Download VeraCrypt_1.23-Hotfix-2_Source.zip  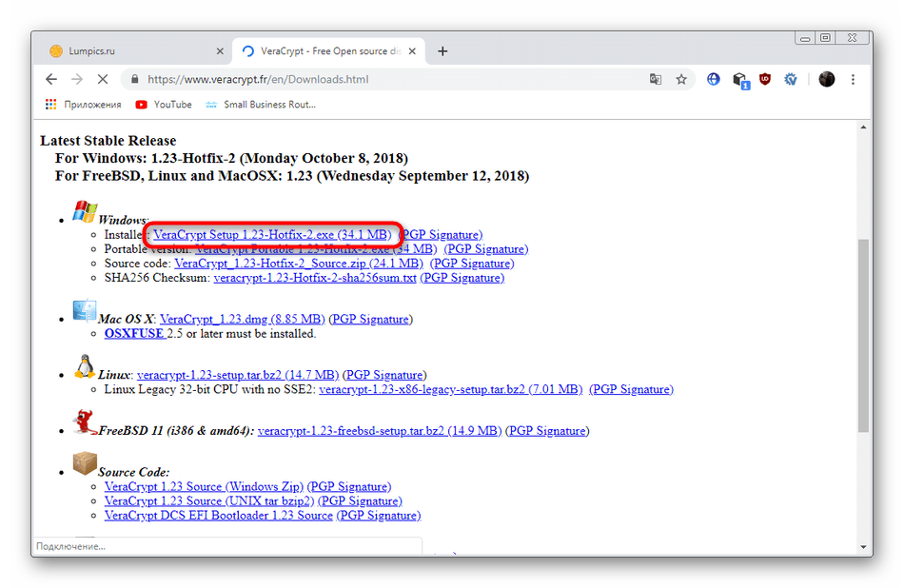pyautogui.click(x=299, y=264)
